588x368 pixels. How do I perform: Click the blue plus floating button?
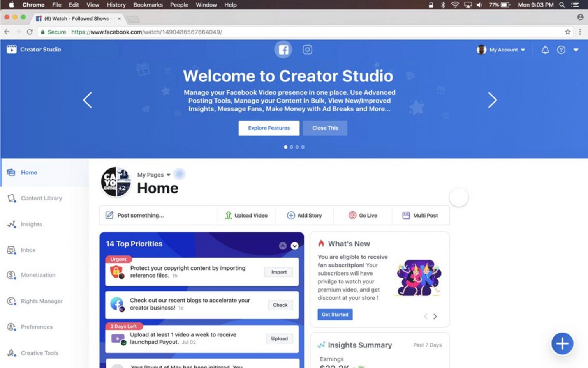562,343
